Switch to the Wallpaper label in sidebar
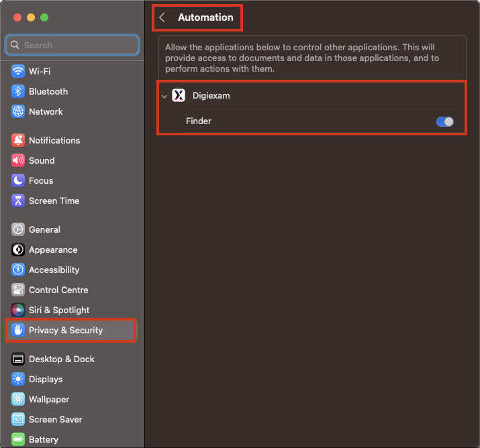Viewport: 480px width, 448px height. coord(49,400)
